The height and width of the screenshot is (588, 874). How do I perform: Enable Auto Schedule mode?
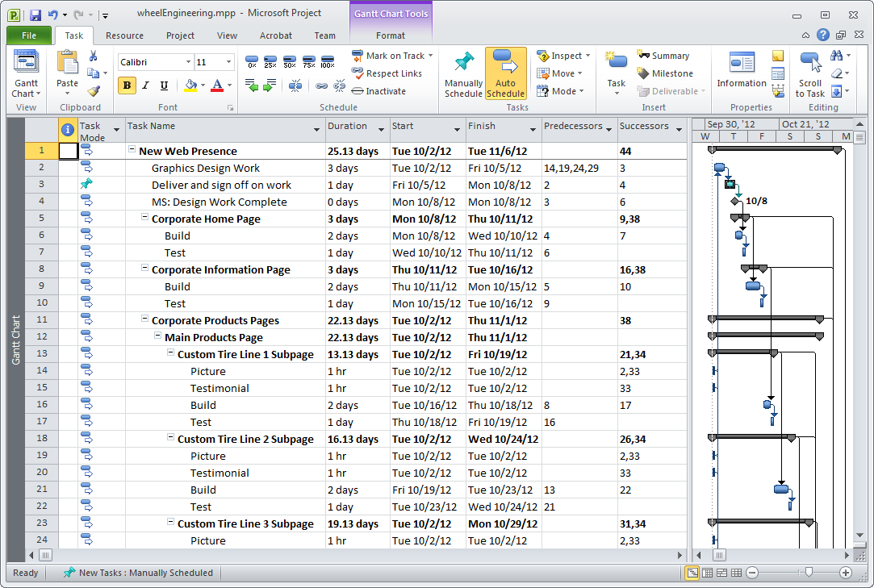pos(505,73)
